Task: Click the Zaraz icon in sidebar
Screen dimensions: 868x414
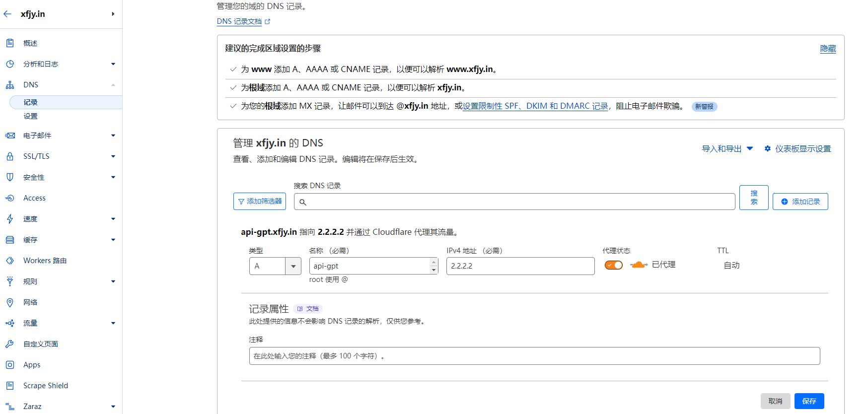Action: 10,407
